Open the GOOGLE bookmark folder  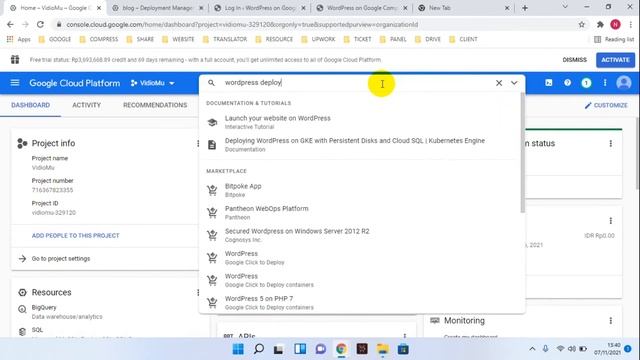click(55, 39)
